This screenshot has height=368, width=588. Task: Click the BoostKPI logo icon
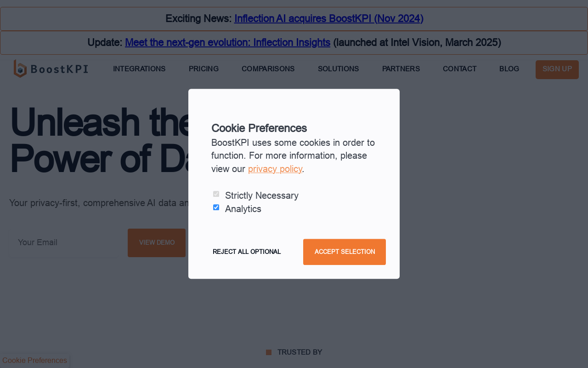point(20,69)
